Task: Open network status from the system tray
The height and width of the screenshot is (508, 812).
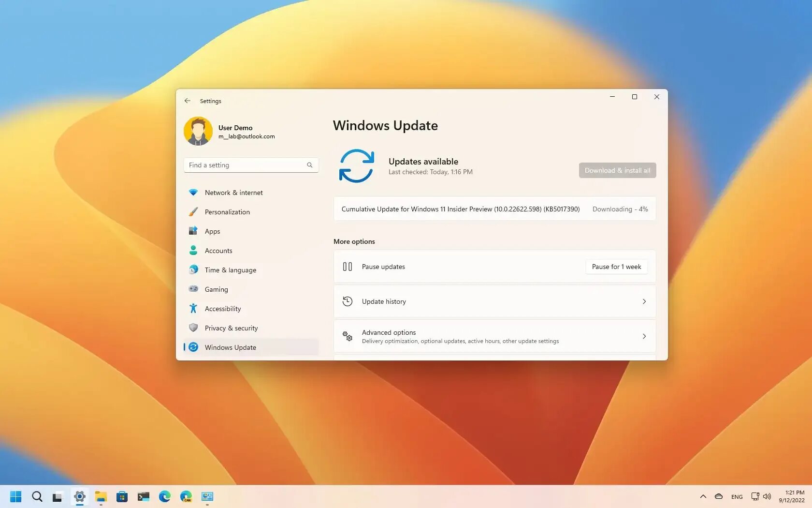Action: coord(755,496)
